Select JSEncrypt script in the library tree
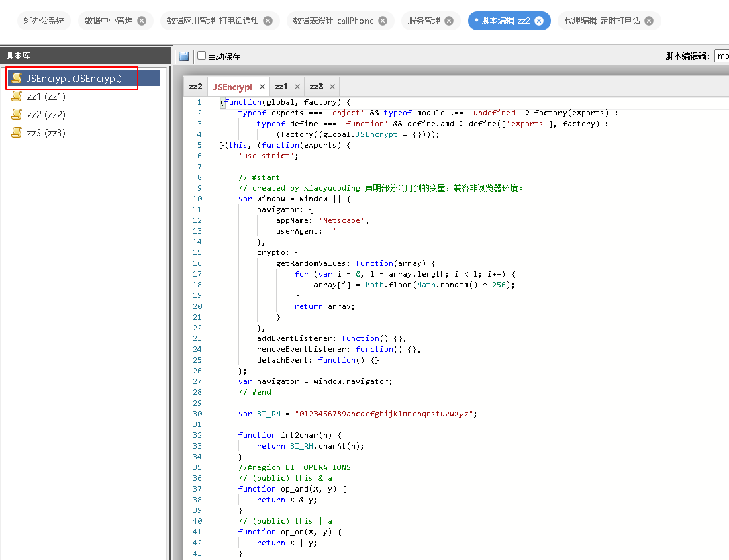Image resolution: width=729 pixels, height=560 pixels. (x=74, y=78)
